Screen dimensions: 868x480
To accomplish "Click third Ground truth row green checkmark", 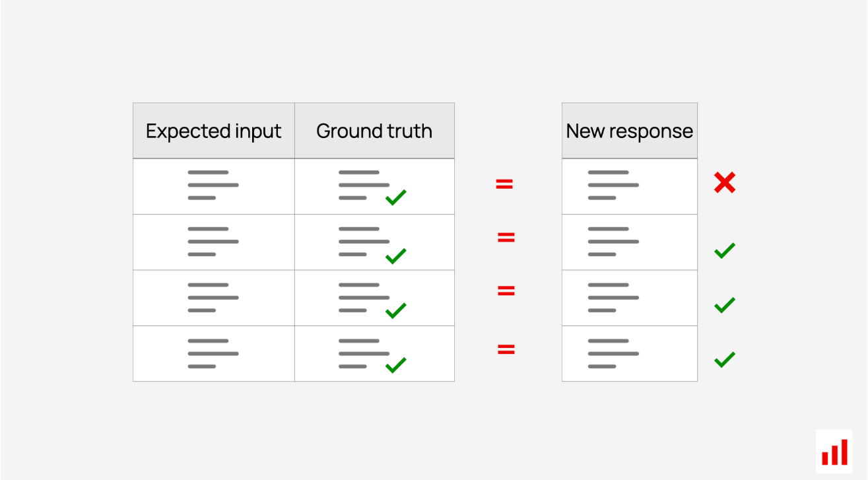I will (x=395, y=310).
